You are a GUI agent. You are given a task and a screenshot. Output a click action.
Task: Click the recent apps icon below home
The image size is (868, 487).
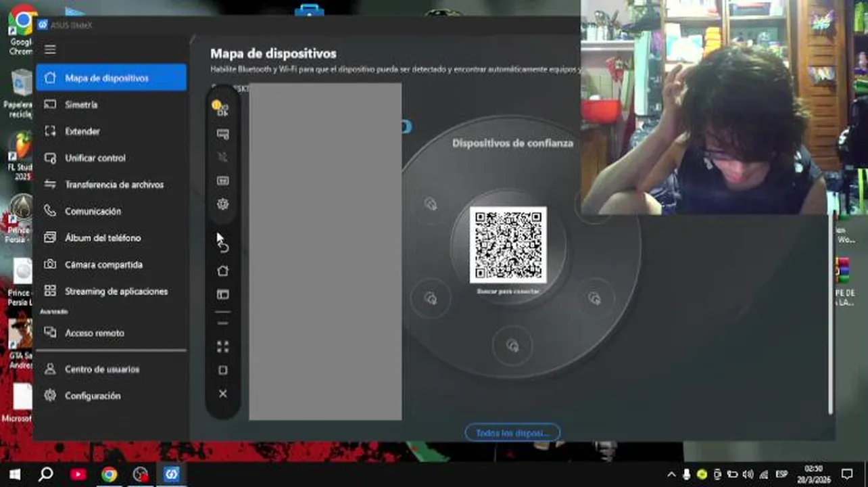tap(222, 294)
